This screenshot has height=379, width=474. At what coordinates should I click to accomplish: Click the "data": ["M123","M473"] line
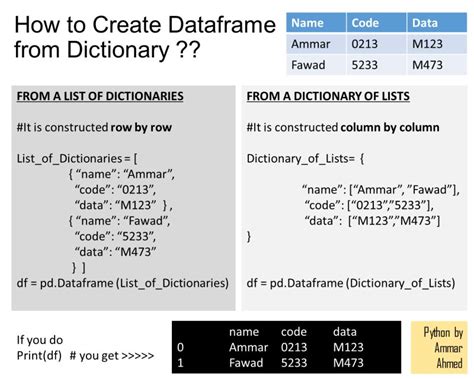[x=372, y=221]
